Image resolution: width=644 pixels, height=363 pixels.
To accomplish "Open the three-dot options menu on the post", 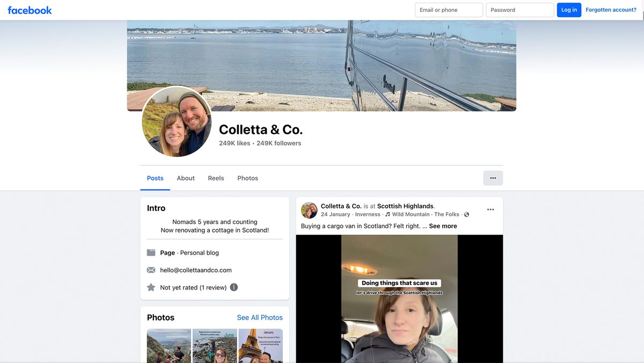I will coord(490,209).
